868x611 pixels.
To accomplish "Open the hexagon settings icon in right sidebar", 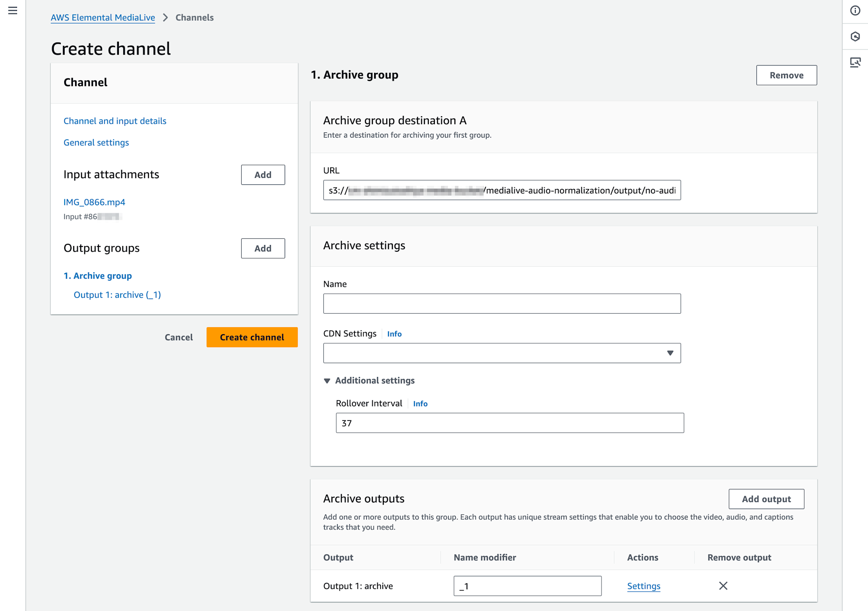I will [855, 36].
